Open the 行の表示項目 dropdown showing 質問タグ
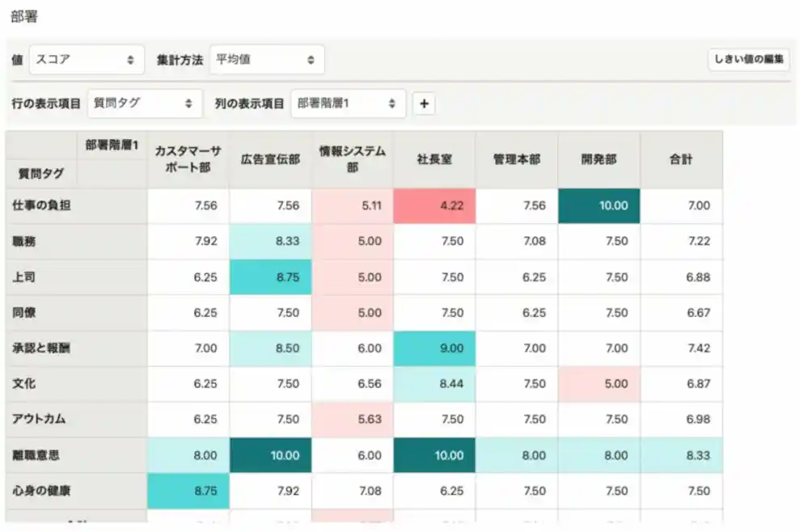The height and width of the screenshot is (532, 800). (x=145, y=103)
